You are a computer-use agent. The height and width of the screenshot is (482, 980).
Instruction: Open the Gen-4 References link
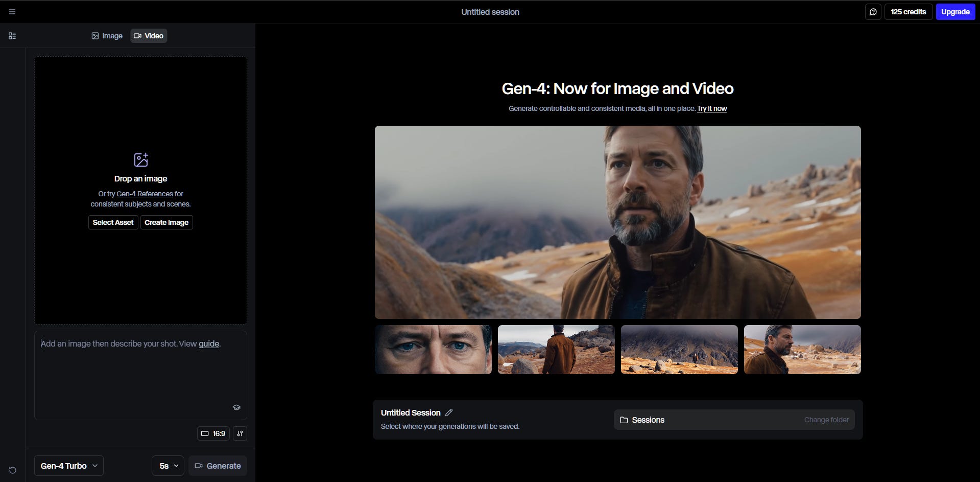(145, 194)
